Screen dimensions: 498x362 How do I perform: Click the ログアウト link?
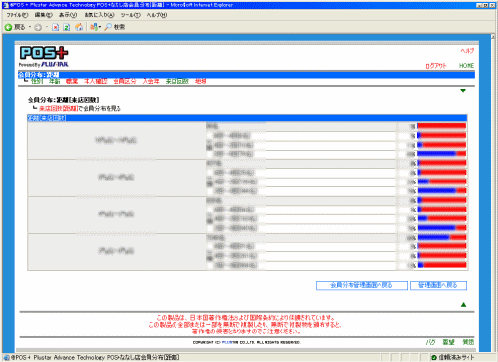[x=436, y=66]
